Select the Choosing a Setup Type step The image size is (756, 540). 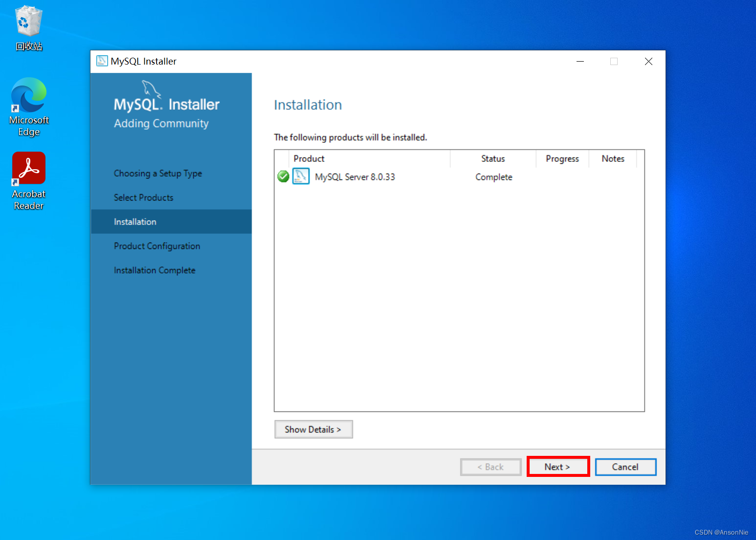point(157,173)
